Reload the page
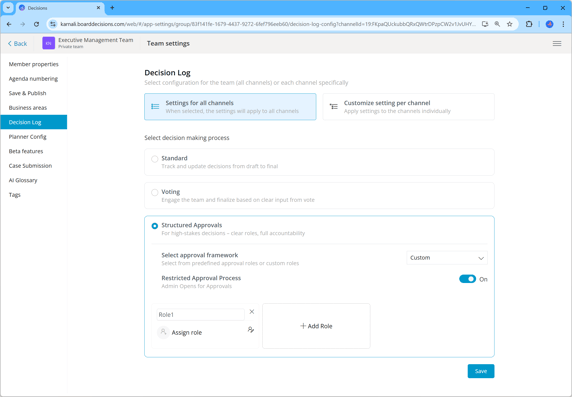The image size is (572, 397). click(36, 24)
